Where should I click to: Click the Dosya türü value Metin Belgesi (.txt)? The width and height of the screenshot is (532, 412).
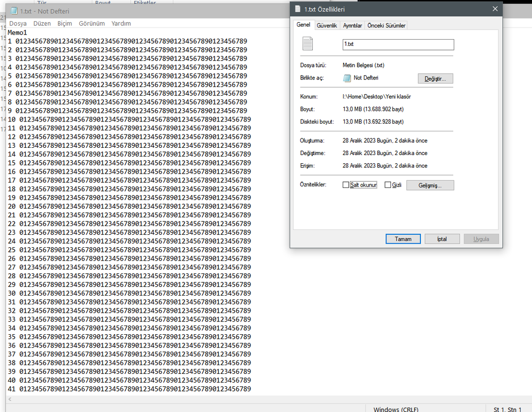[363, 65]
